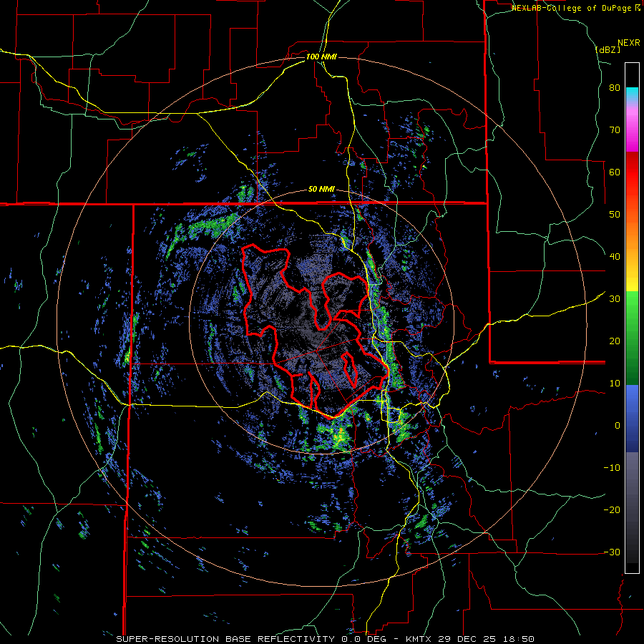
Task: Click the NEXLAB-College of DuPage watermark text
Action: [575, 8]
